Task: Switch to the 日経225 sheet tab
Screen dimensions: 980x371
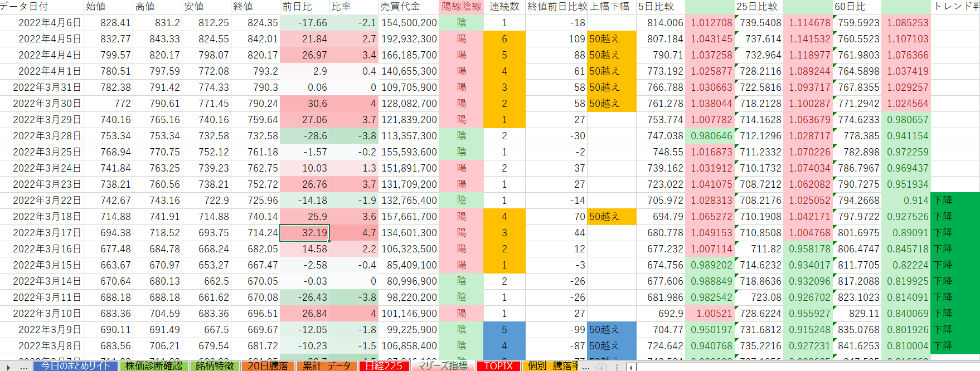Action: pyautogui.click(x=384, y=366)
